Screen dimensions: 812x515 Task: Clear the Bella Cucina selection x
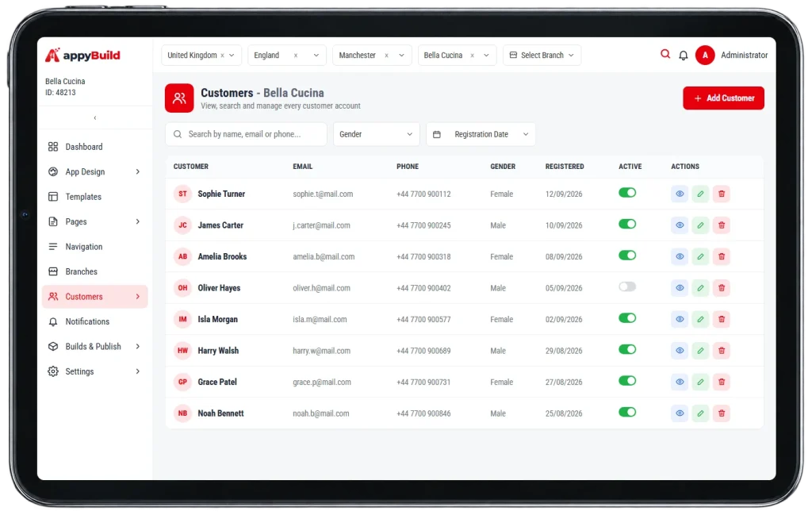click(x=473, y=56)
